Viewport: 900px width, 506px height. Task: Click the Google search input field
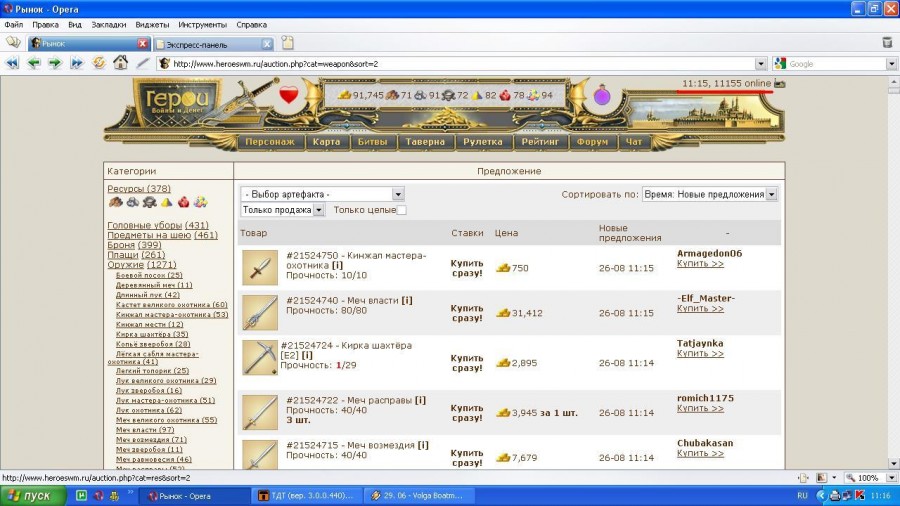[836, 64]
